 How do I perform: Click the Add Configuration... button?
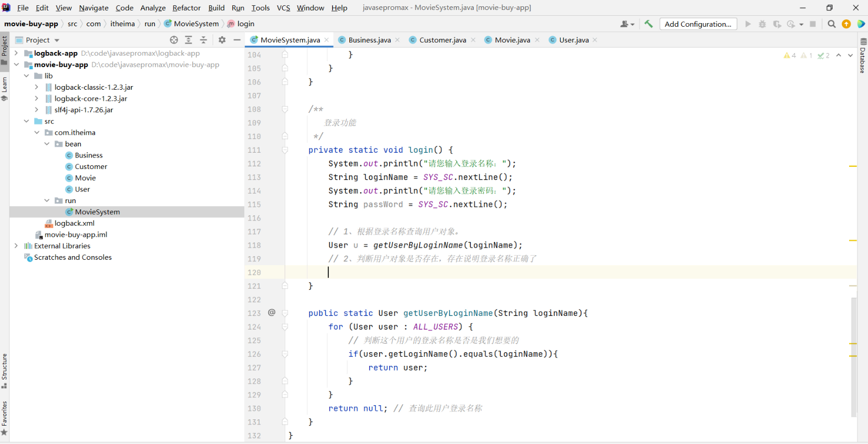(x=698, y=24)
